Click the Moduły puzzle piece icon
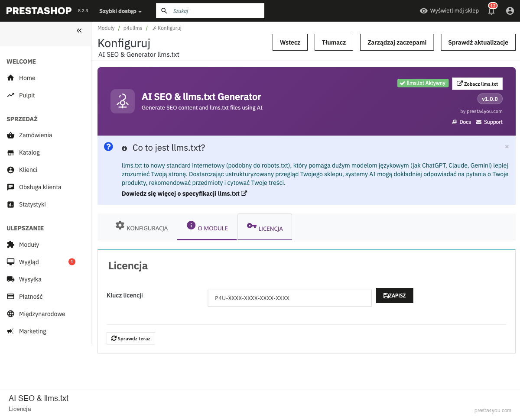Image resolution: width=520 pixels, height=420 pixels. (x=11, y=245)
